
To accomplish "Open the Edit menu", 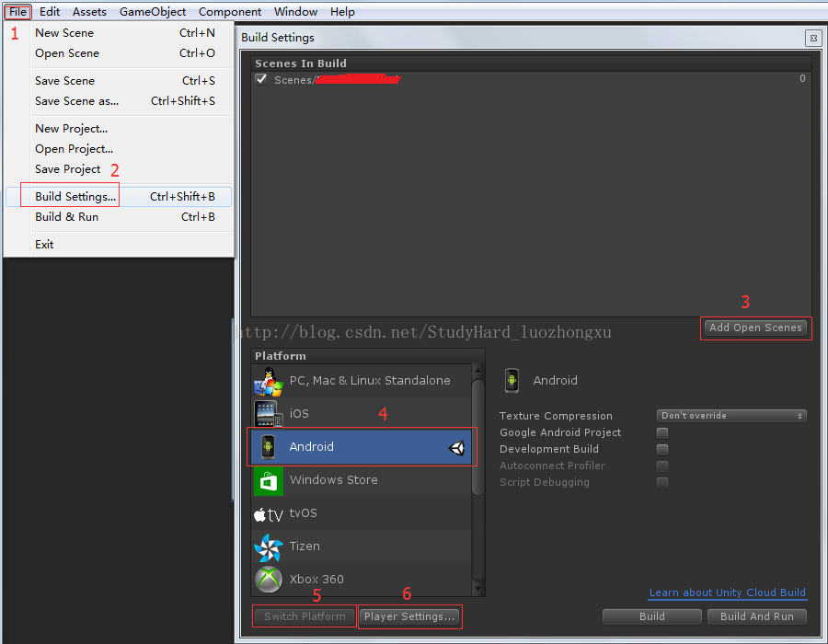I will click(x=50, y=12).
